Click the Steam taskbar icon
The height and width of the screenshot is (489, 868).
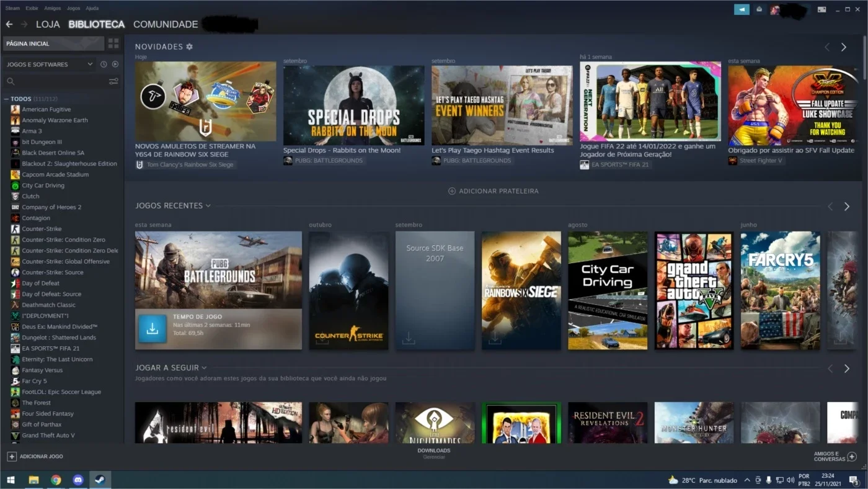click(99, 480)
